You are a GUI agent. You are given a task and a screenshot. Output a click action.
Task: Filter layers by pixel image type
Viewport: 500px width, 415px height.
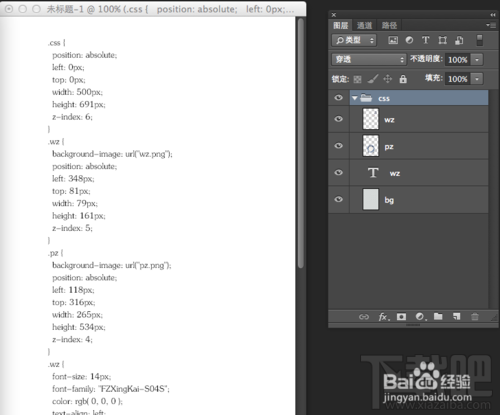pyautogui.click(x=393, y=40)
